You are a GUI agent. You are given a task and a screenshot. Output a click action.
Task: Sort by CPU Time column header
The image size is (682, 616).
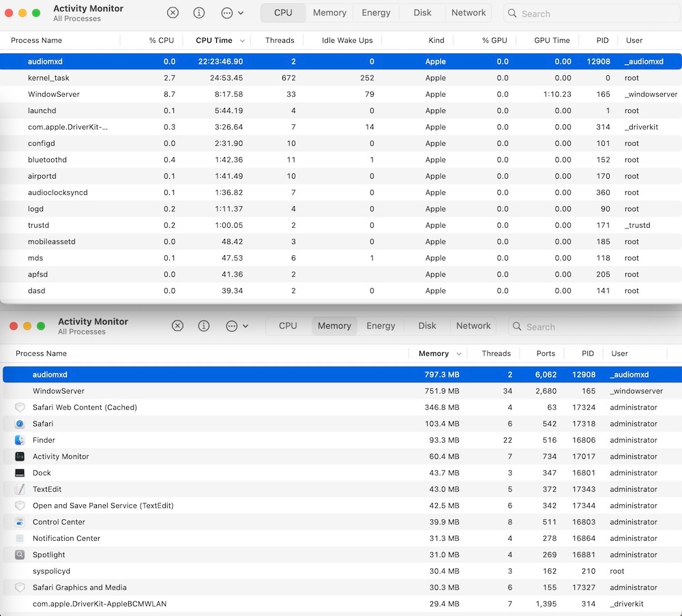point(217,40)
